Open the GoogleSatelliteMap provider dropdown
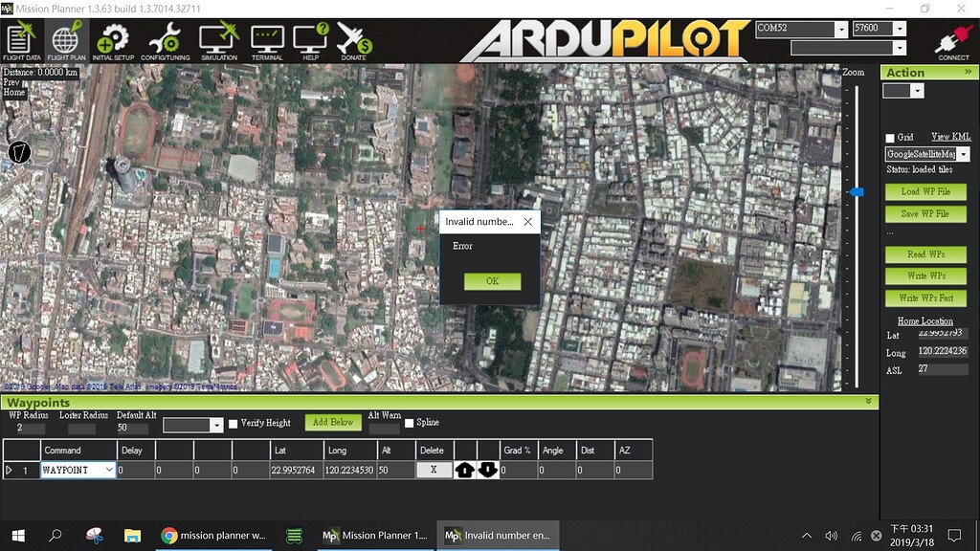 (963, 153)
